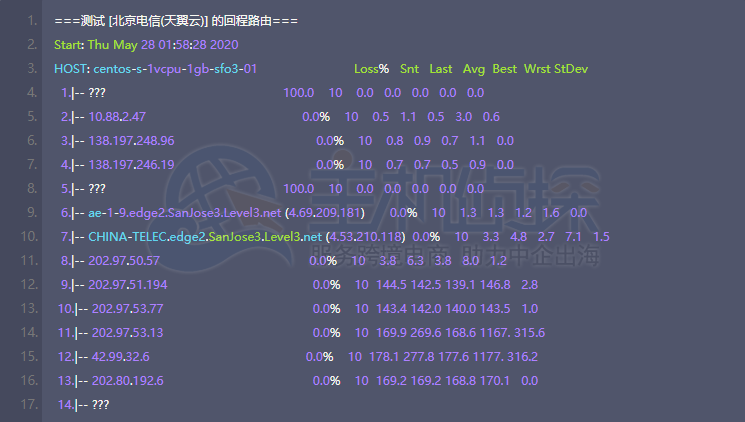Click the final hop IP 202.80.192.6

[x=128, y=381]
